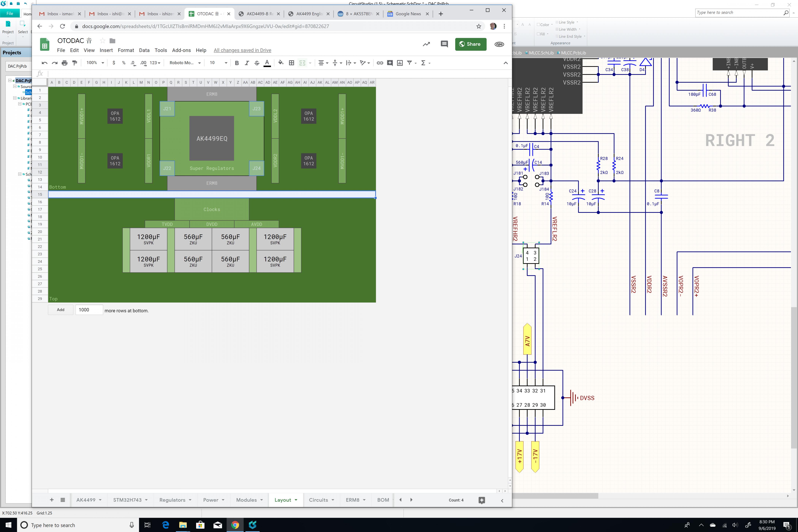Insert link in cell
This screenshot has width=798, height=532.
coord(380,63)
